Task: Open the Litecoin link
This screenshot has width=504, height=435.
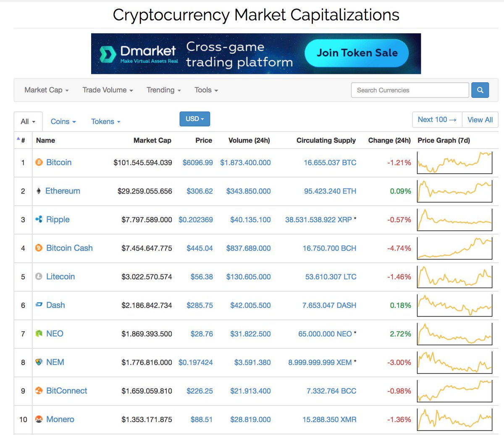Action: tap(60, 276)
